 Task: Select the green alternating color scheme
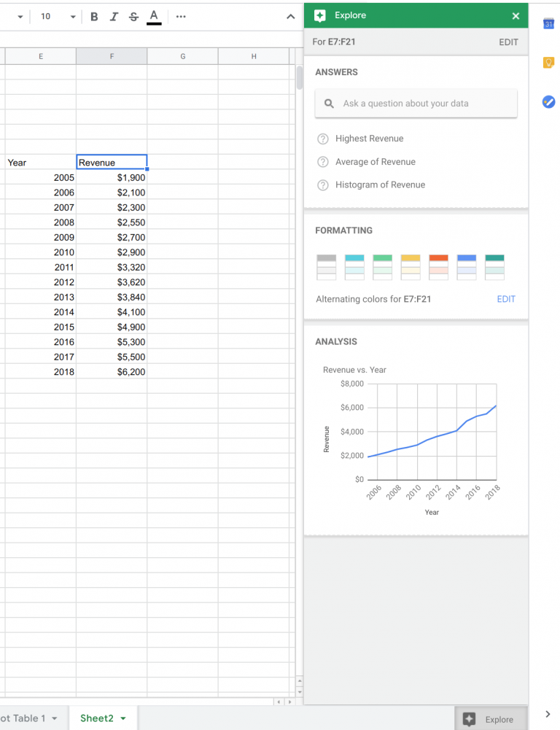[382, 267]
